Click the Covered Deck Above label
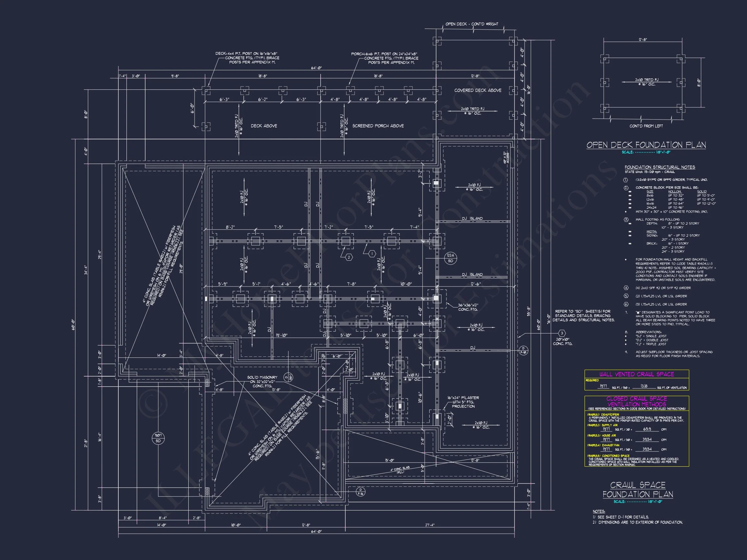The height and width of the screenshot is (560, 747). [x=478, y=90]
